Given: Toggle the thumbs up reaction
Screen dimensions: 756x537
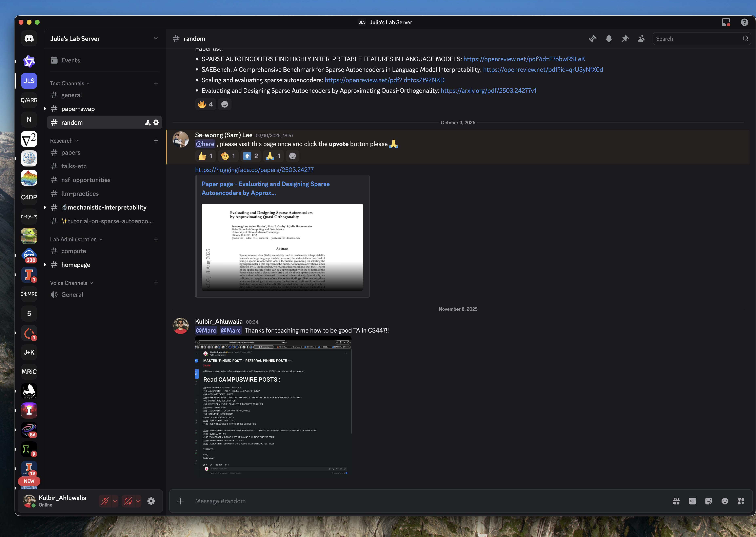Looking at the screenshot, I should (x=205, y=156).
